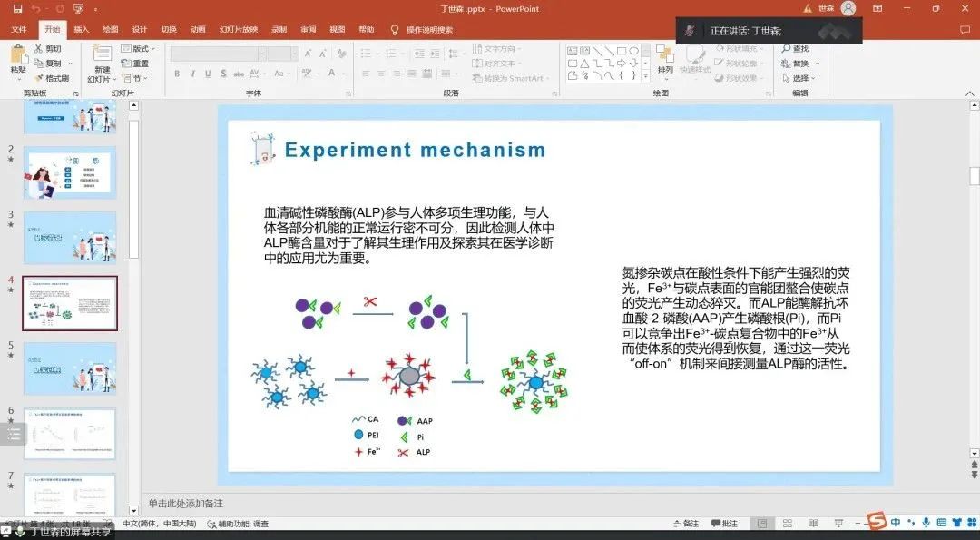Switch to Normal view in status bar
The image size is (980, 540).
pos(762,524)
